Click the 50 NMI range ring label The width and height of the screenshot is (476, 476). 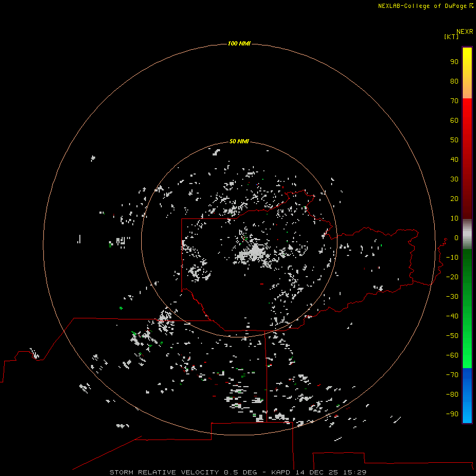click(x=239, y=141)
